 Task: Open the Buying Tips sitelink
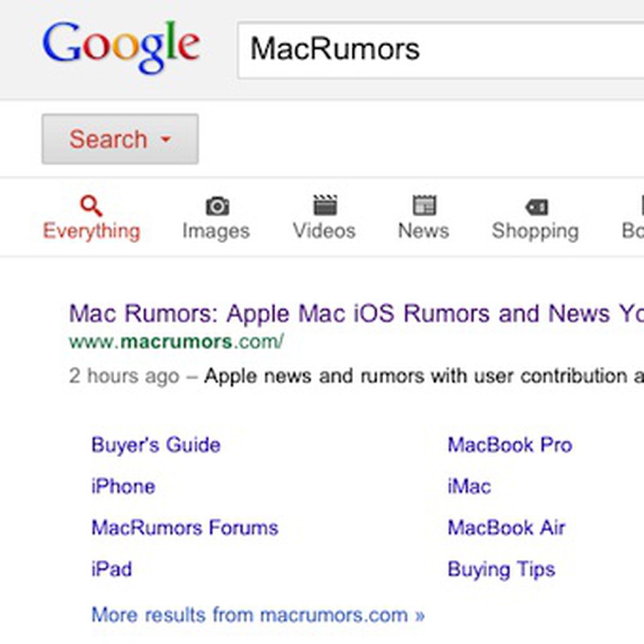(x=501, y=569)
